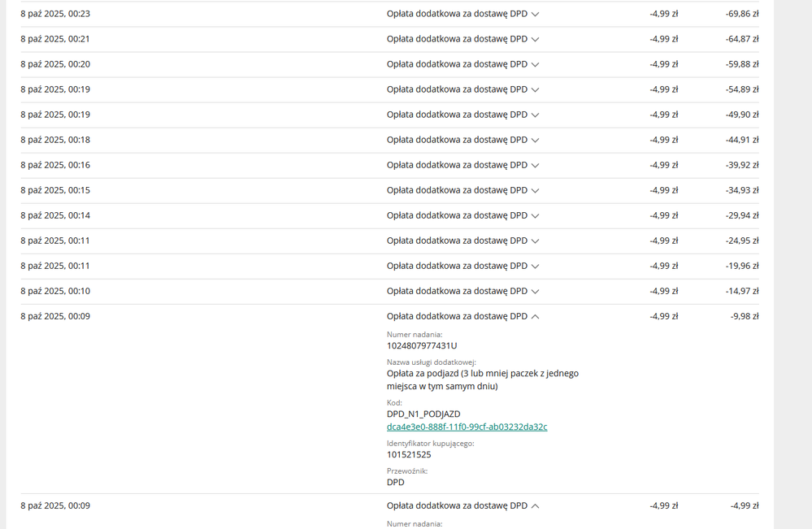The image size is (812, 529).
Task: Expand the 00:20 DPD fee row chevron
Action: pos(535,65)
